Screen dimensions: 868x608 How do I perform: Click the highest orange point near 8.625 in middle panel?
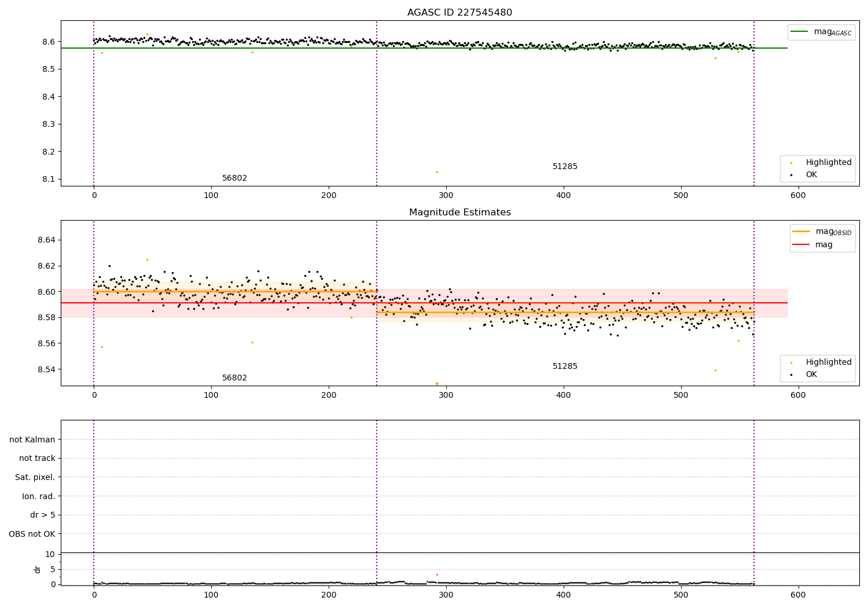pos(147,259)
